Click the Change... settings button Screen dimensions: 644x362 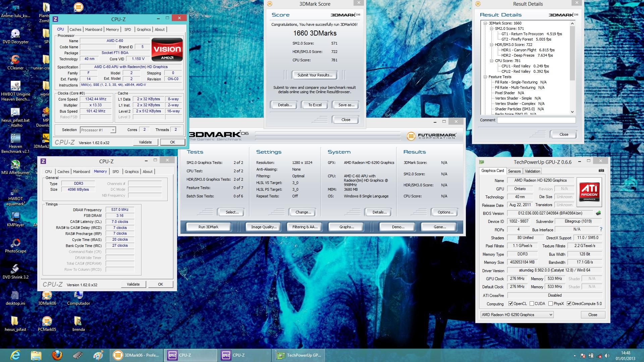[303, 212]
